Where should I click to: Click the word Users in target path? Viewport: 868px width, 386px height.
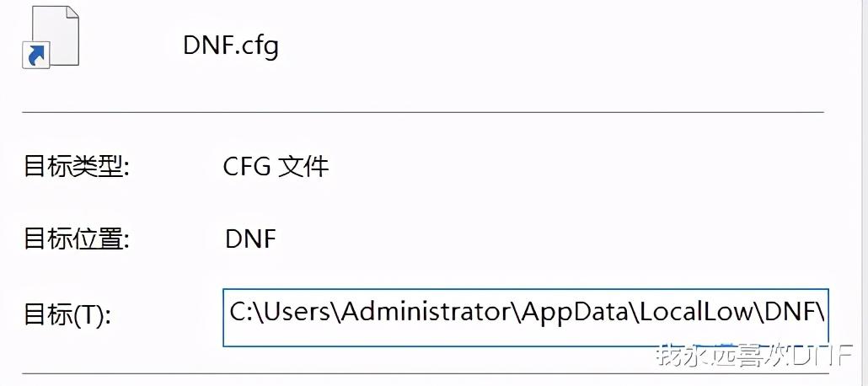[x=297, y=312]
